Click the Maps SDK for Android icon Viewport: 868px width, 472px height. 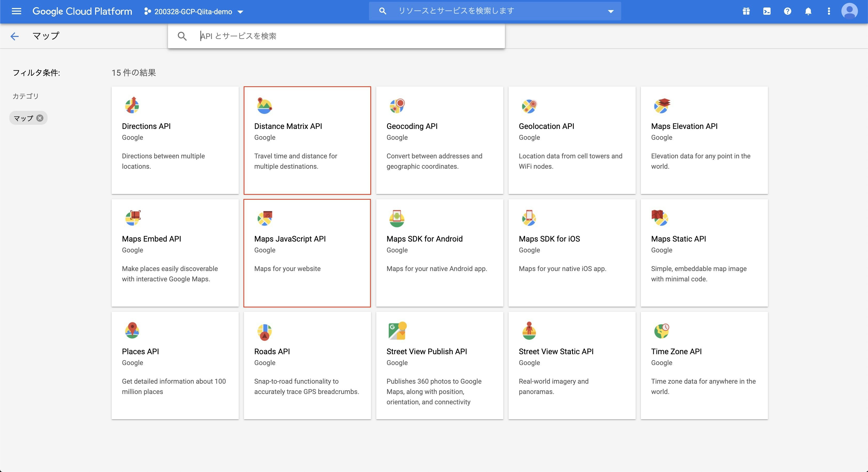point(397,218)
